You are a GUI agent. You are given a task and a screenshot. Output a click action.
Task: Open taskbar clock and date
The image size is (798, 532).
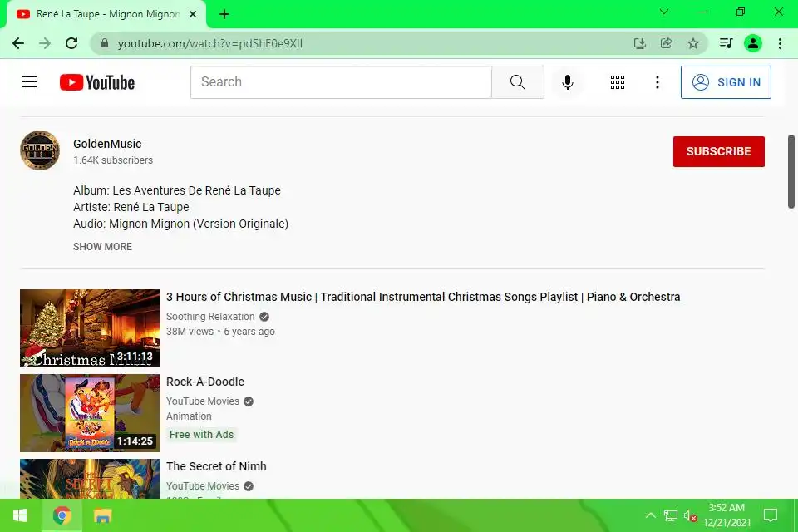727,515
